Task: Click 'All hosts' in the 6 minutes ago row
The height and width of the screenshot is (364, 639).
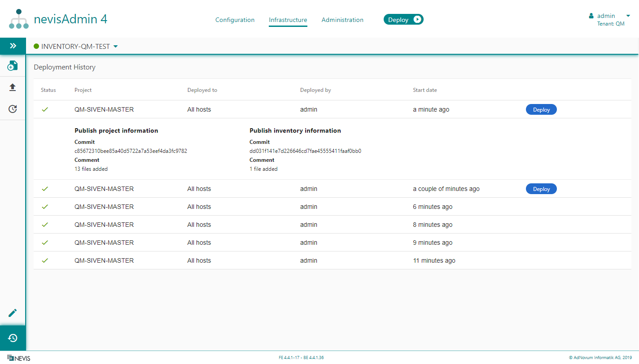Action: tap(199, 207)
